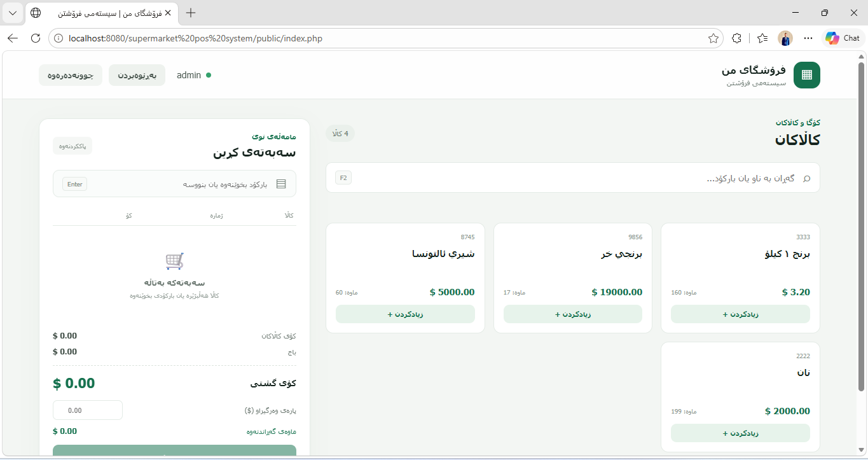Focus the barcode input بارکۆد بخوێنەوە
868x460 pixels.
[174, 184]
